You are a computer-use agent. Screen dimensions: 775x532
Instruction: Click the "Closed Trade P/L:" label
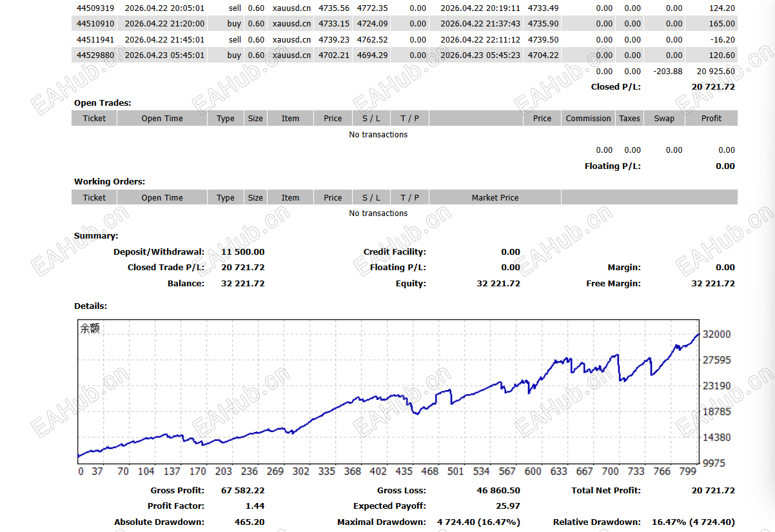tap(166, 267)
